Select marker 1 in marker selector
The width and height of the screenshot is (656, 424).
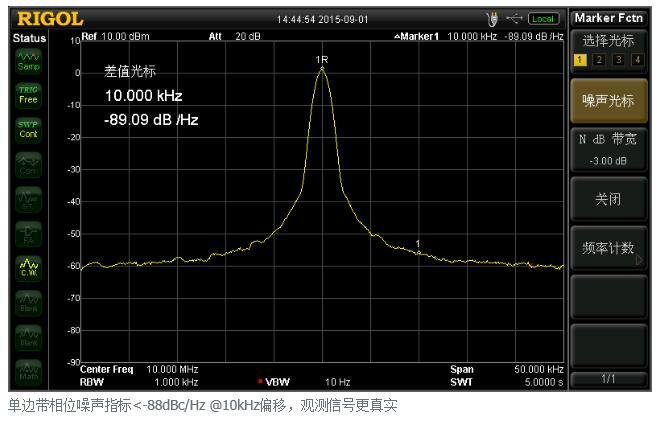coord(580,60)
